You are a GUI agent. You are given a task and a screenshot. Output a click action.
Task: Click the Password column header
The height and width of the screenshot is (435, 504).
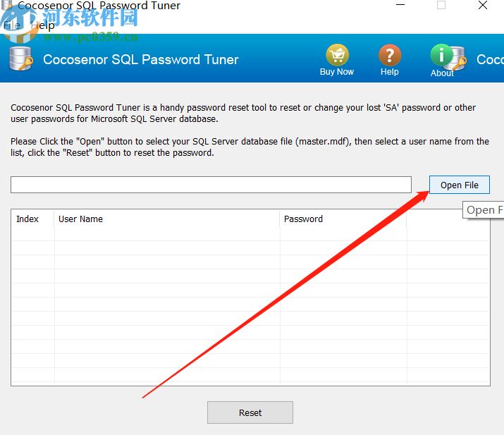click(x=343, y=219)
